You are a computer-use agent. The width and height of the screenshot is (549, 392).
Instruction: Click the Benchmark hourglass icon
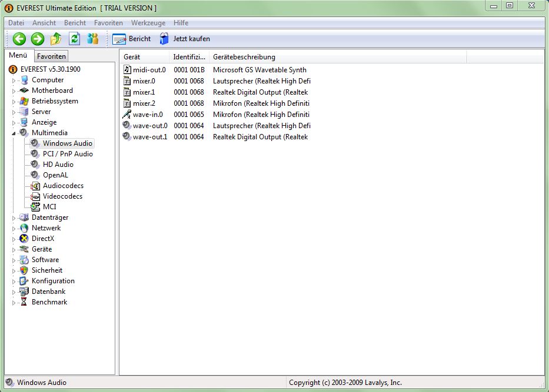tap(24, 301)
